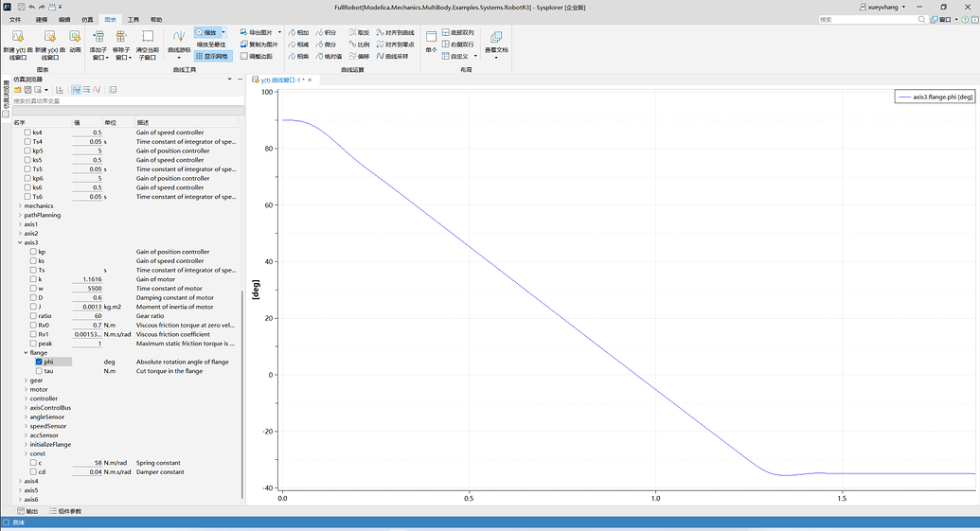Open result file folder icon in 仿真浏览器
The height and width of the screenshot is (531, 980).
(17, 90)
